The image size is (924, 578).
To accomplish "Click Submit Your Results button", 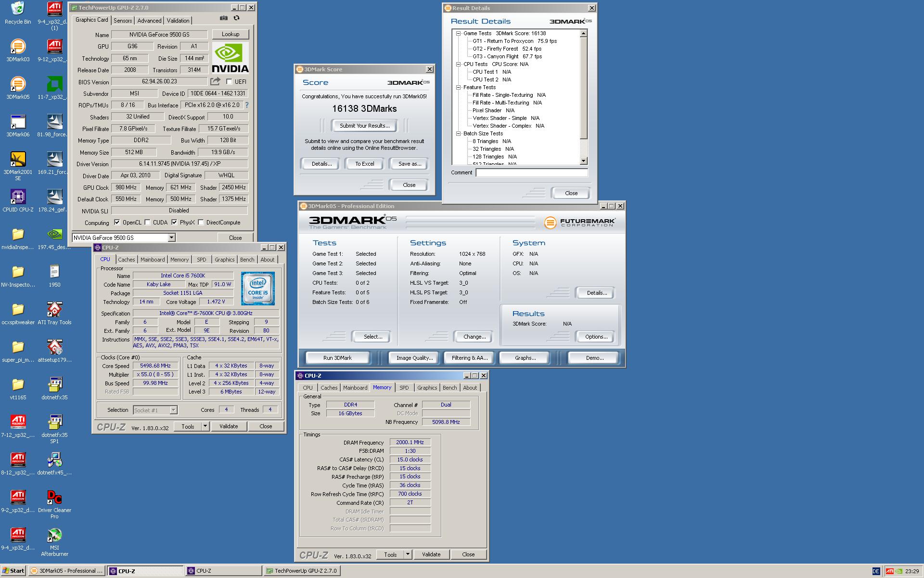I will click(365, 126).
